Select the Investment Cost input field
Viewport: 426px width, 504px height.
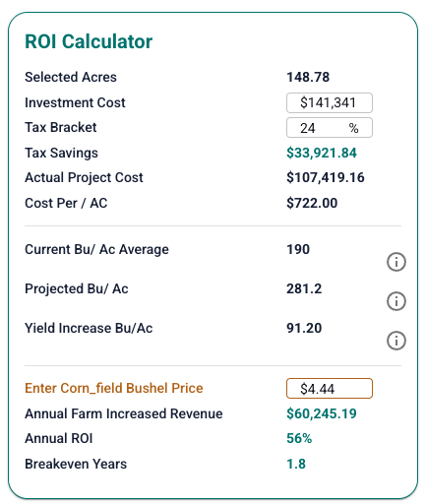pyautogui.click(x=330, y=102)
